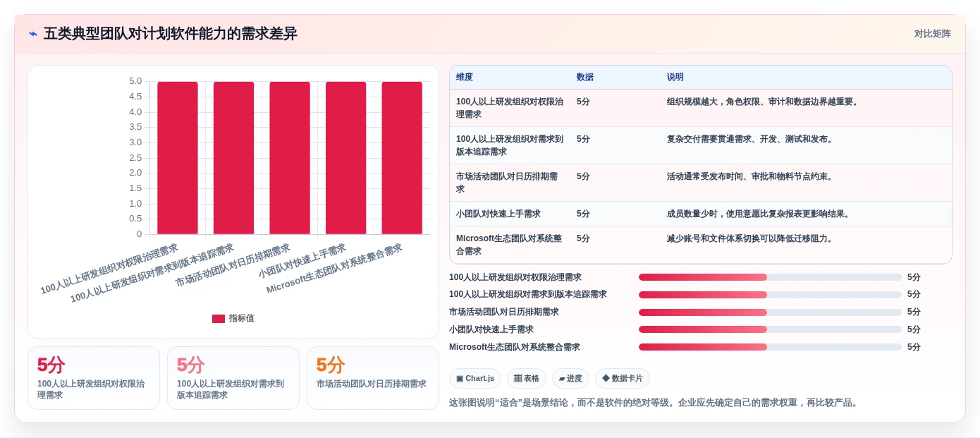The width and height of the screenshot is (980, 438).
Task: Click the 数据卡片 chip
Action: point(623,378)
